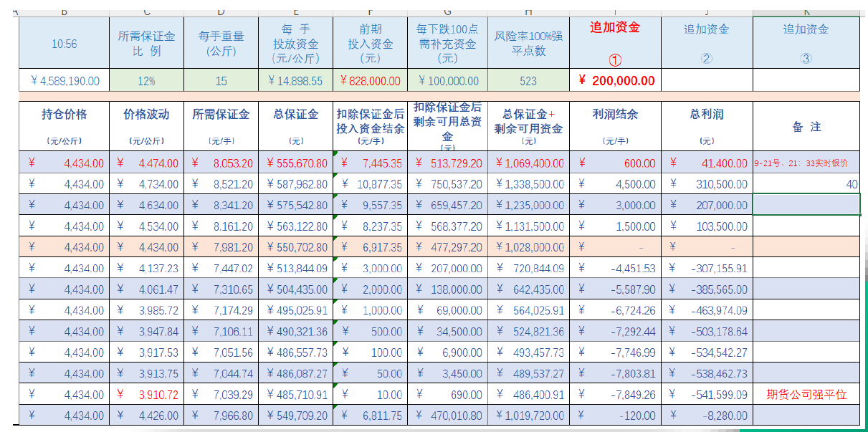Viewport: 868px width, 432px height.
Task: Select the ¥4,589,190.00 cell
Action: (64, 81)
